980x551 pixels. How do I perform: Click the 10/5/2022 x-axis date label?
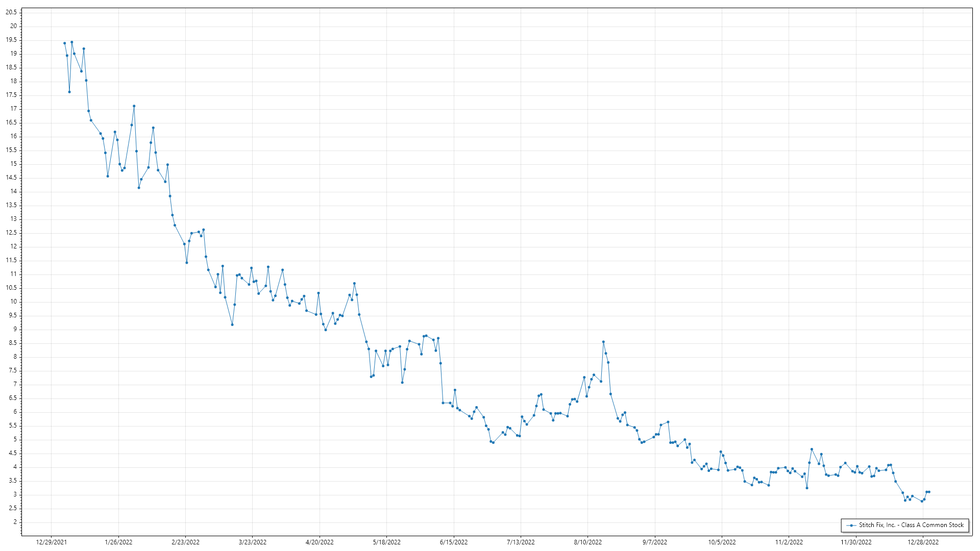pos(722,542)
